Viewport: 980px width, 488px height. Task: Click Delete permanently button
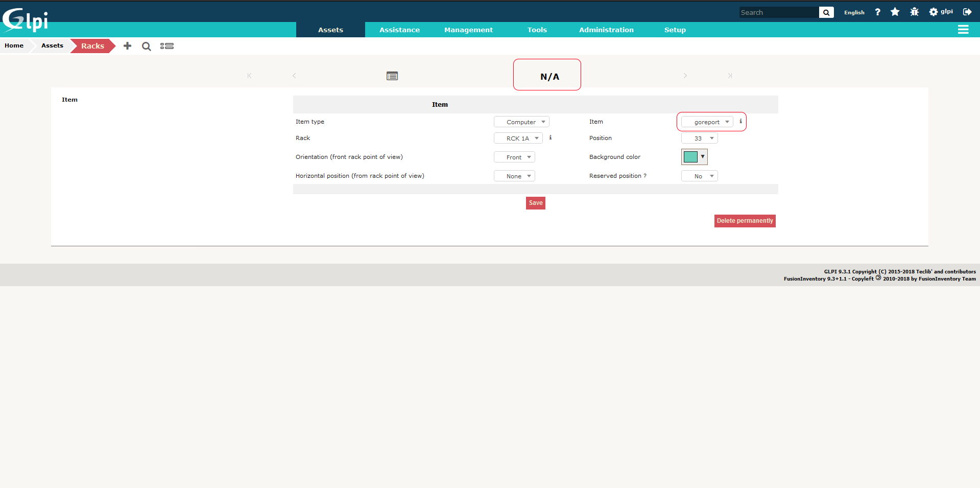pyautogui.click(x=745, y=221)
